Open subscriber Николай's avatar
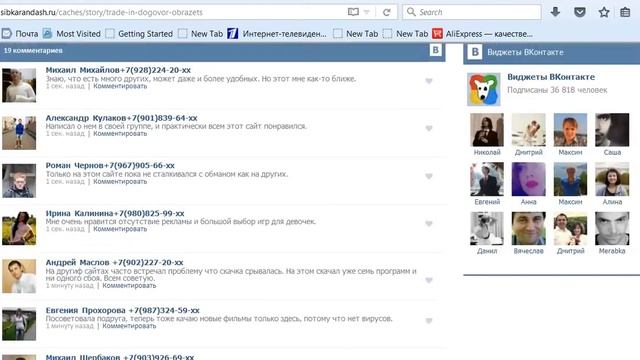The height and width of the screenshot is (360, 640). (487, 130)
